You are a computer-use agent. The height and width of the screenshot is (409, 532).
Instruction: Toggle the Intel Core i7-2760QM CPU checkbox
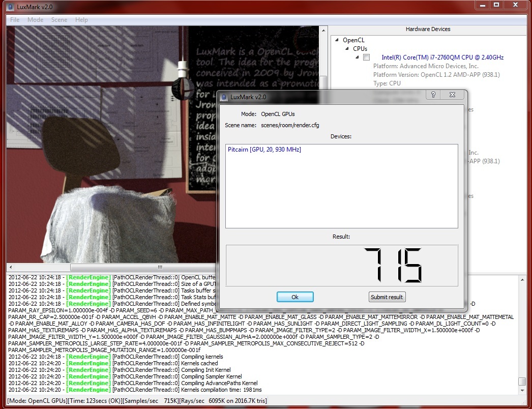click(366, 57)
